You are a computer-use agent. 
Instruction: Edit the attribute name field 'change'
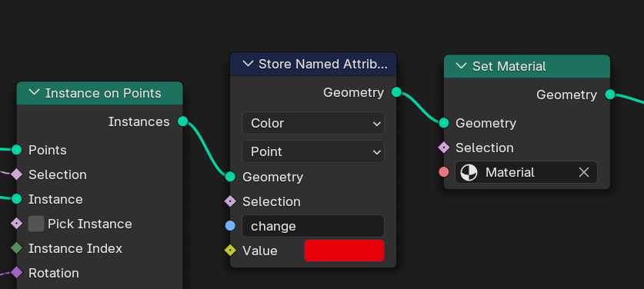click(x=313, y=226)
